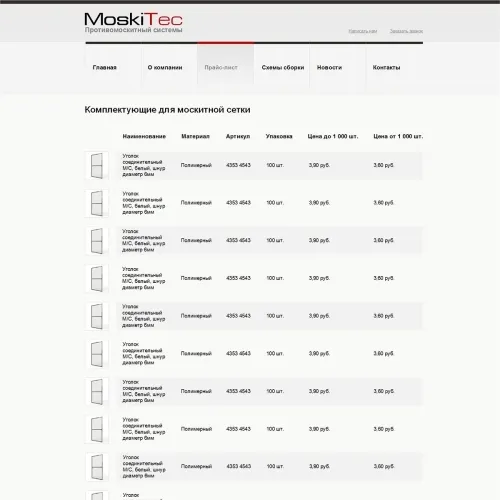This screenshot has width=500, height=500.
Task: View the fourth row's product thumbnail
Action: point(97,278)
